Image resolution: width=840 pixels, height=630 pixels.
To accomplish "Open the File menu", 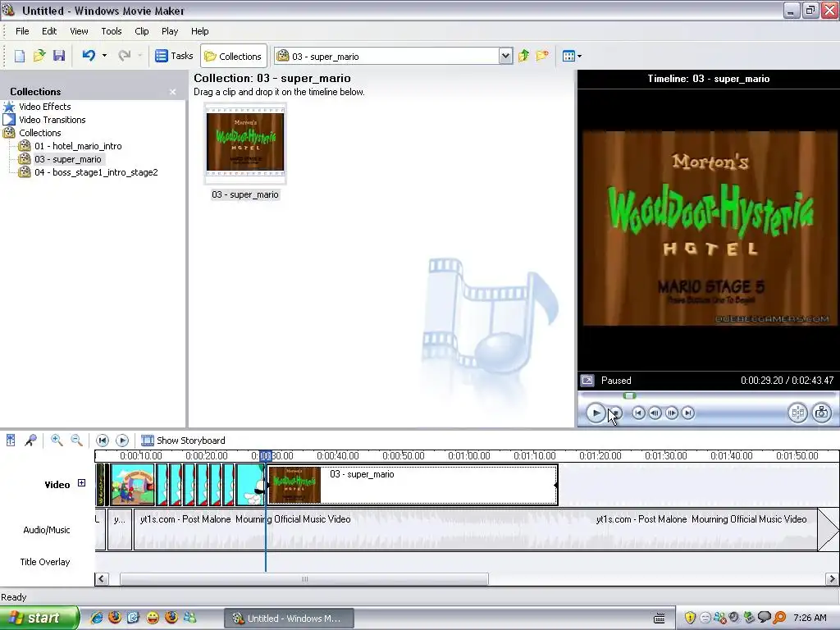I will tap(22, 31).
